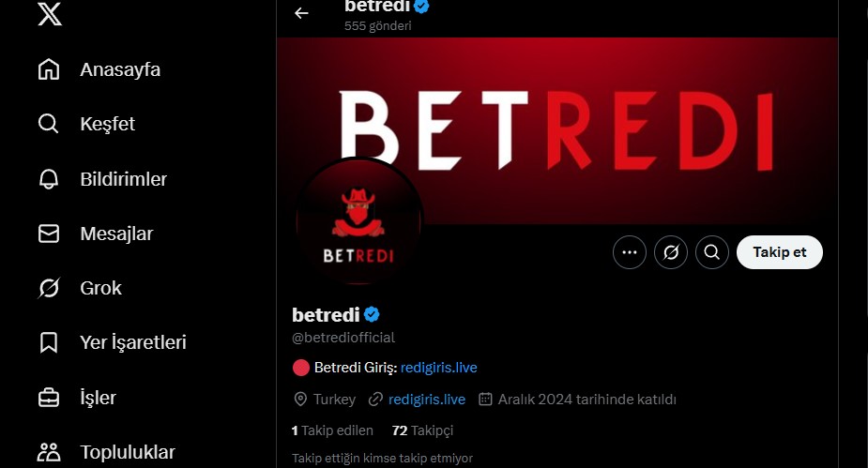Open the BETREDI banner header image
The width and height of the screenshot is (868, 468).
pyautogui.click(x=556, y=130)
